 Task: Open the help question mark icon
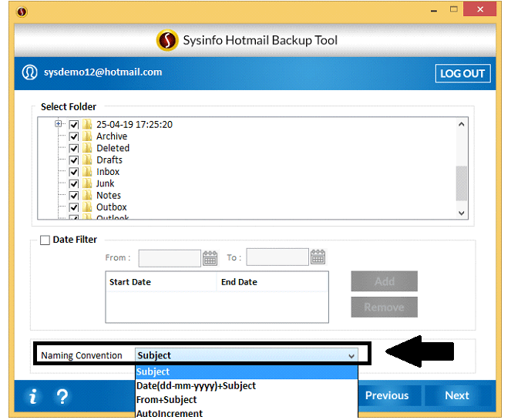coord(62,396)
